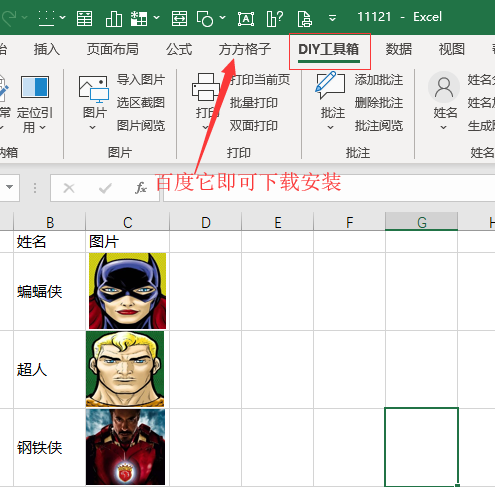Select column E header
Image resolution: width=495 pixels, height=487 pixels.
tap(278, 222)
